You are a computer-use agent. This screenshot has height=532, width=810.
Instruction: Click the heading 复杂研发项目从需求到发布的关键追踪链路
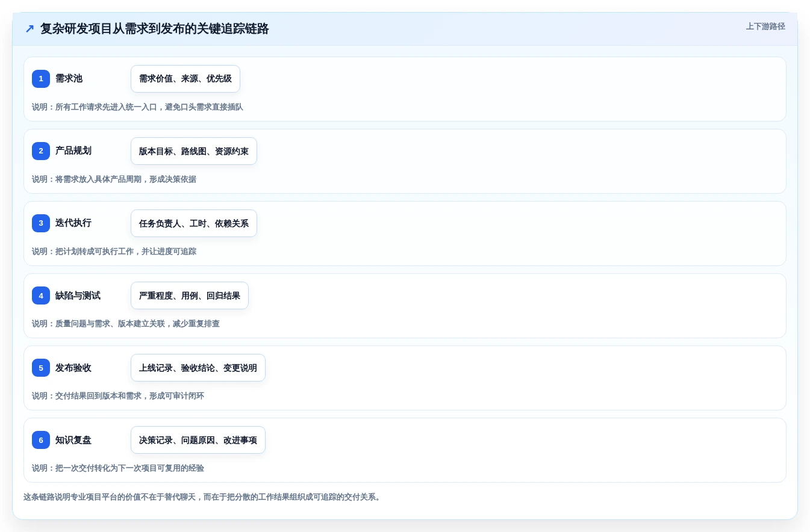(x=154, y=29)
